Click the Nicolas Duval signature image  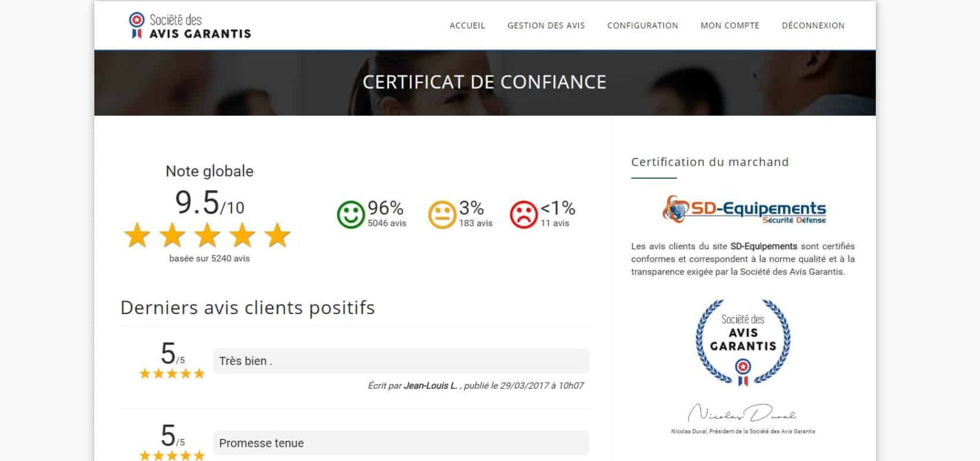(742, 413)
